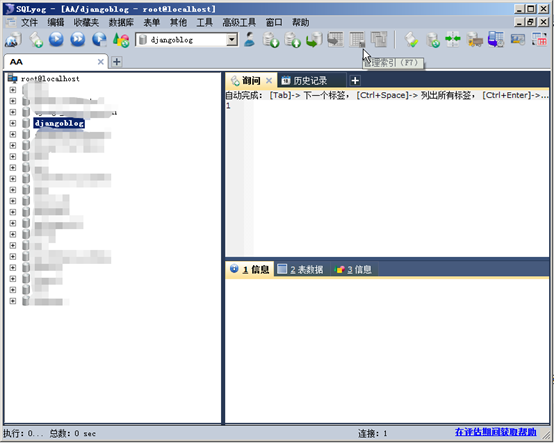The image size is (554, 443).
Task: Click the blue monitor toolbar icon
Action: tap(518, 39)
